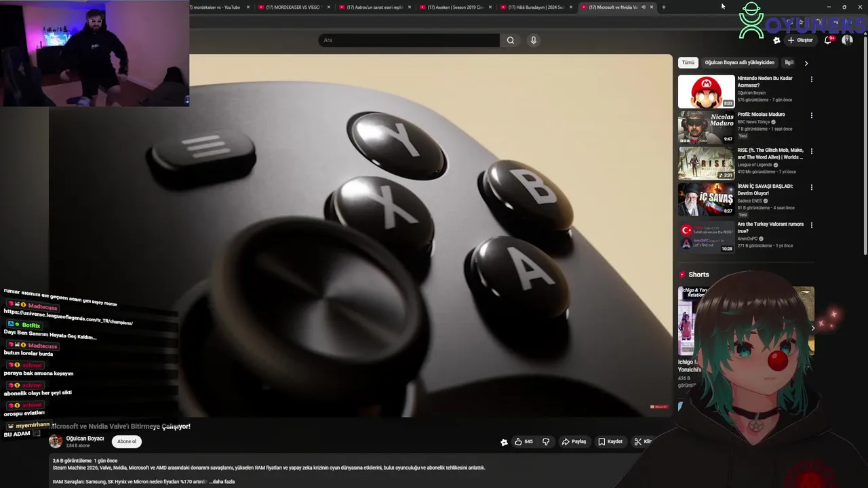Open the notifications bell
This screenshot has height=488, width=868.
[x=828, y=40]
